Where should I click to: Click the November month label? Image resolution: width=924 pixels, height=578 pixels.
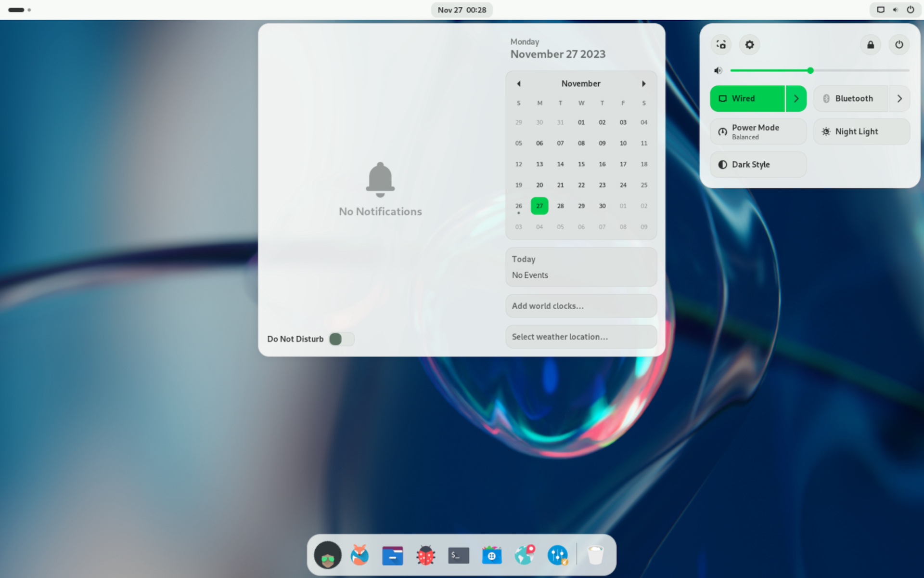point(581,84)
